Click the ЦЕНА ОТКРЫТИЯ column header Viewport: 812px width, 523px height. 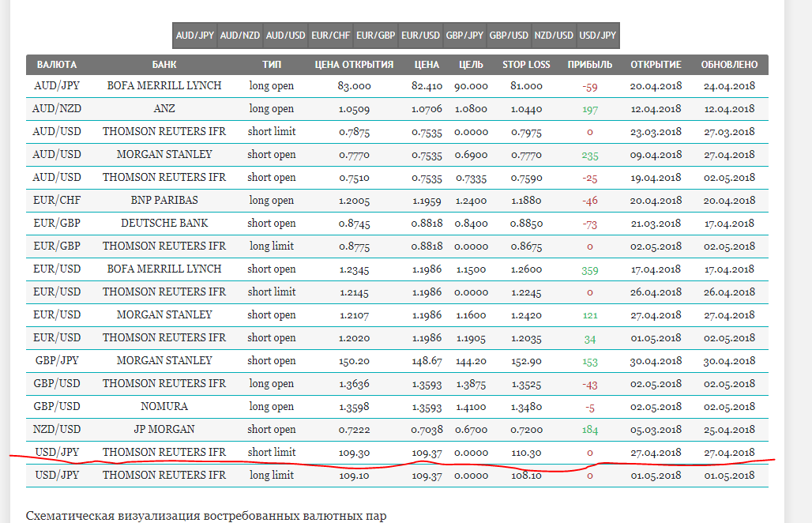(x=354, y=65)
